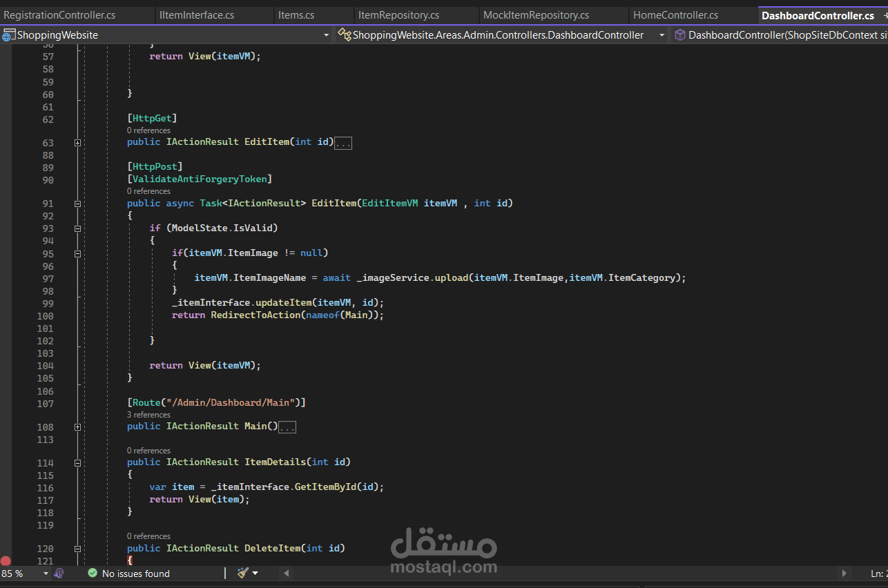Click the "/Admin/Dashboard/Main" route string

point(231,402)
